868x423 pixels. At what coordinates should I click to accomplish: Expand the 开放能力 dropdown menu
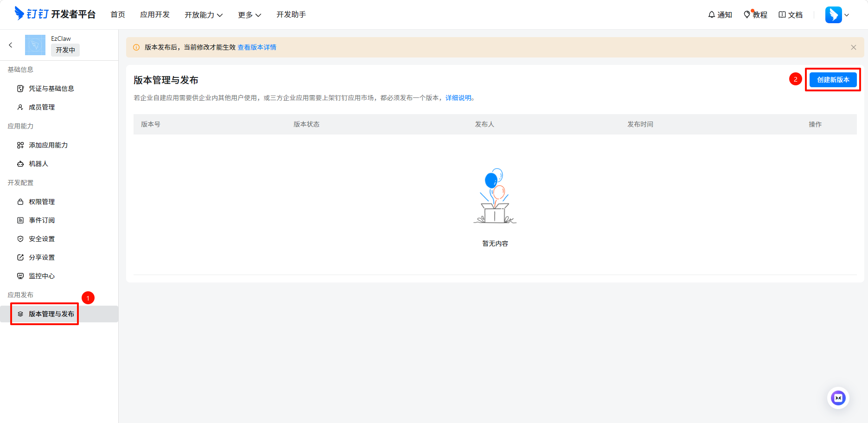pyautogui.click(x=204, y=15)
